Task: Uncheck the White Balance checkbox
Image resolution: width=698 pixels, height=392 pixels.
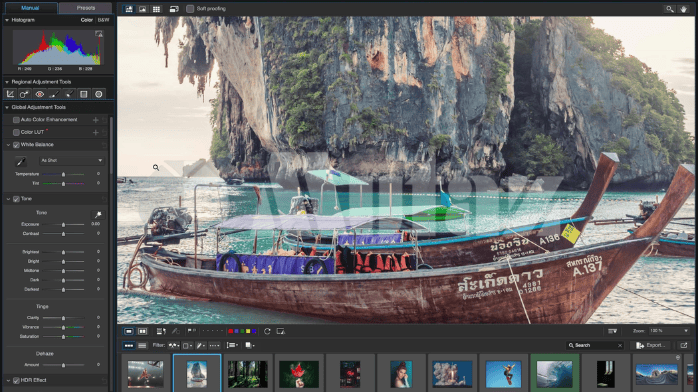Action: point(16,145)
